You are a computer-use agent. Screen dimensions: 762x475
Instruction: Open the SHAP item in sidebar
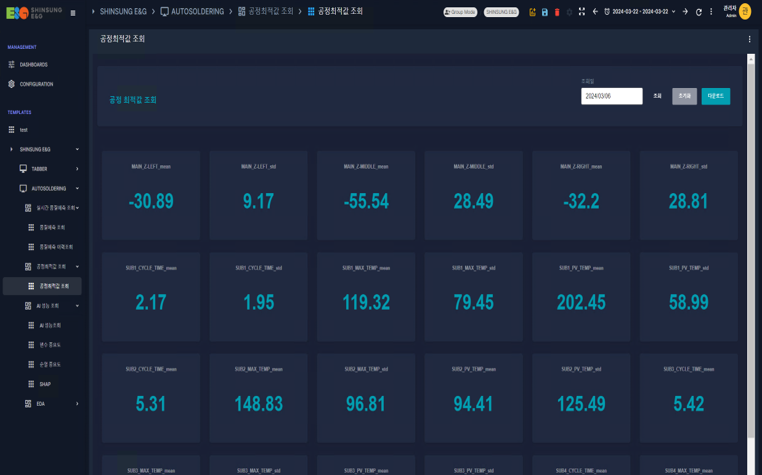(45, 384)
